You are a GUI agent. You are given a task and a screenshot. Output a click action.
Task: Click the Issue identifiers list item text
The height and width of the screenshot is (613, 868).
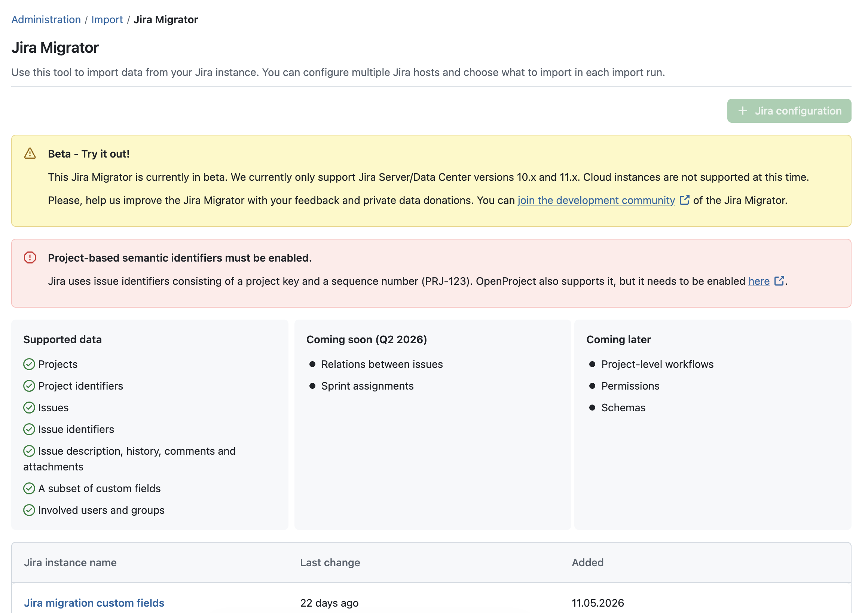pos(76,430)
